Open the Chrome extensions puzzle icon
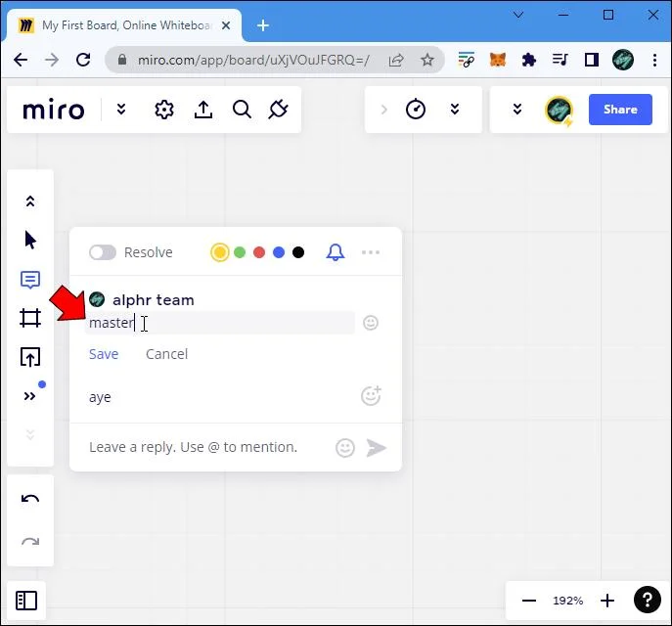This screenshot has height=626, width=672. [x=529, y=60]
